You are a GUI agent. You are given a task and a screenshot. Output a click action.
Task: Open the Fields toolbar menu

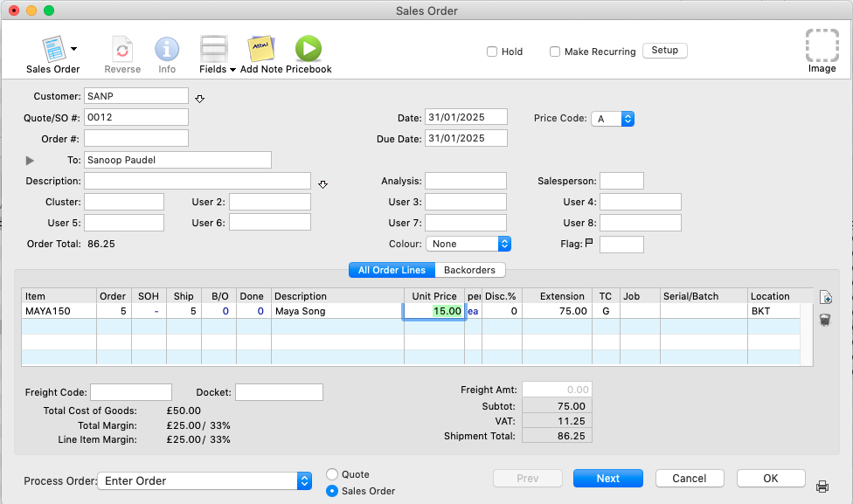click(x=217, y=55)
